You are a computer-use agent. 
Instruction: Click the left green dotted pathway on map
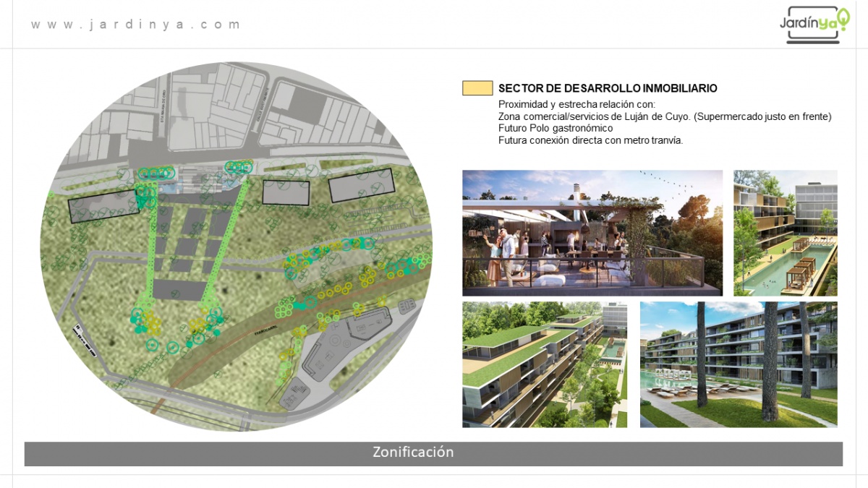pyautogui.click(x=153, y=246)
